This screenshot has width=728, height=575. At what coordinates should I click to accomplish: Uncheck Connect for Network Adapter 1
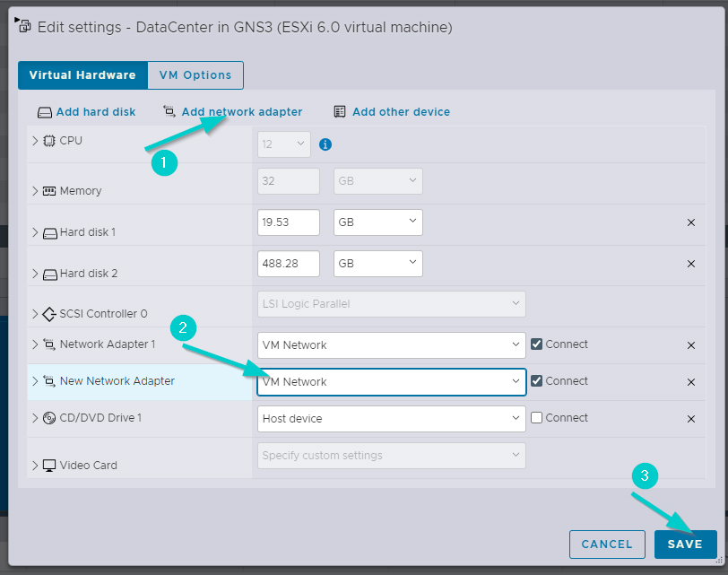click(x=537, y=344)
